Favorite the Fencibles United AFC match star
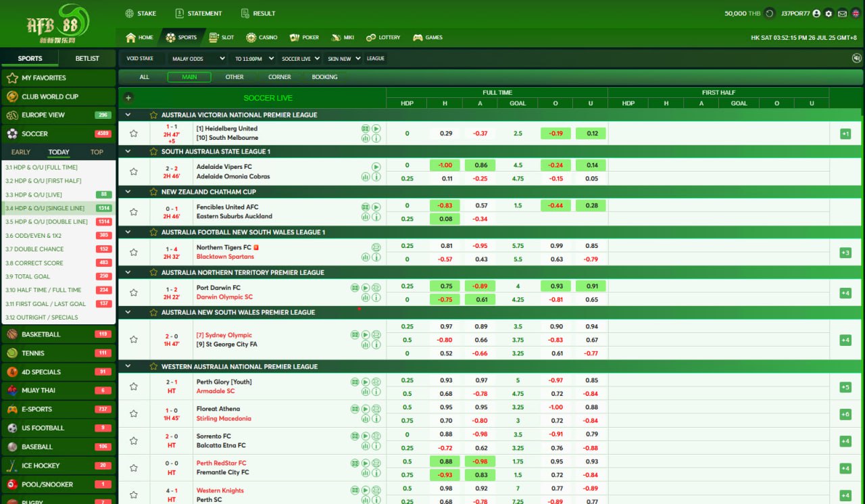Viewport: 865px width, 504px height. 134,211
